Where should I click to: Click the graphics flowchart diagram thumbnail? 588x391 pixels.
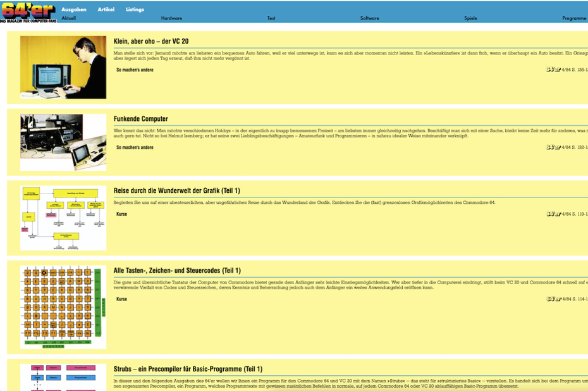pyautogui.click(x=63, y=218)
